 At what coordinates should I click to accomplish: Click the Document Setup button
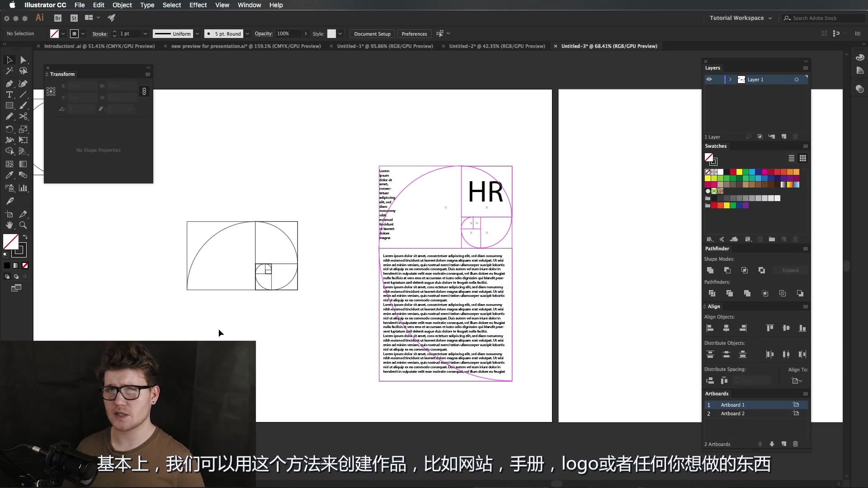[x=372, y=34]
